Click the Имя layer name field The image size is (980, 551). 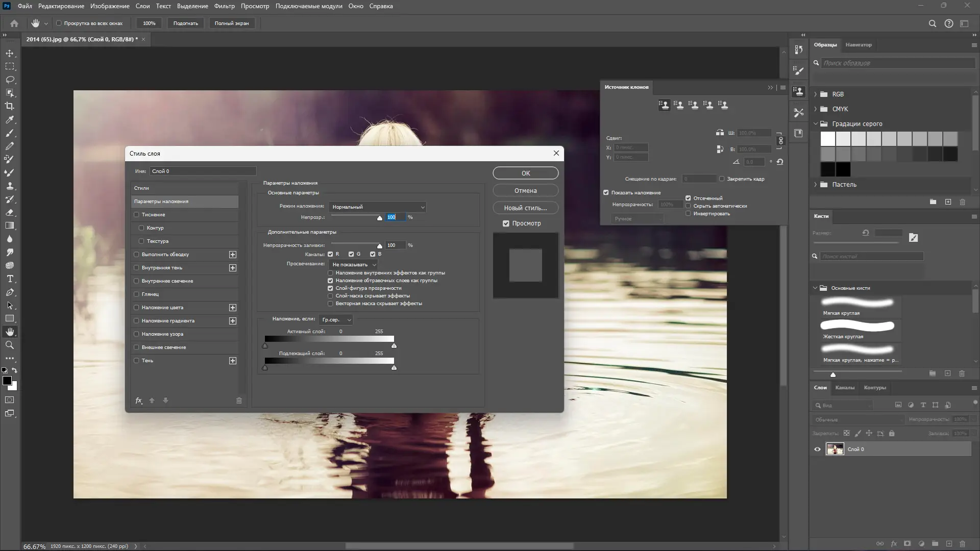[x=203, y=171]
